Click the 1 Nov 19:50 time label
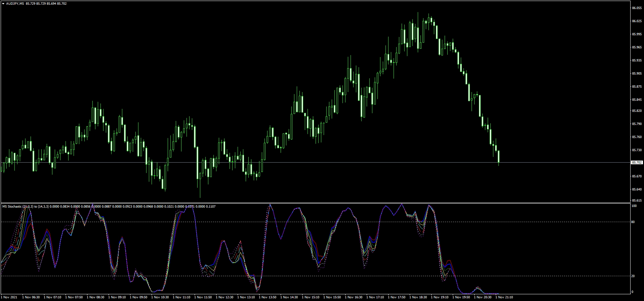 tap(461, 297)
